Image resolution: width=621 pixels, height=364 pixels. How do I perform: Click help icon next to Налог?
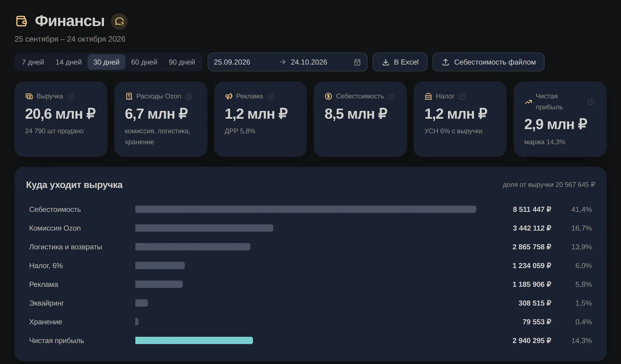[463, 96]
